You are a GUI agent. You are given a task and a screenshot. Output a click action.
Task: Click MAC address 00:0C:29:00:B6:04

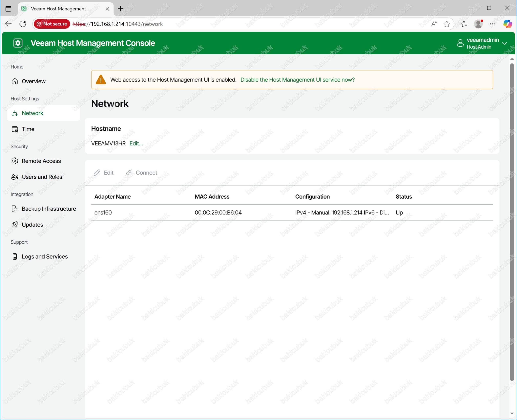pos(218,212)
